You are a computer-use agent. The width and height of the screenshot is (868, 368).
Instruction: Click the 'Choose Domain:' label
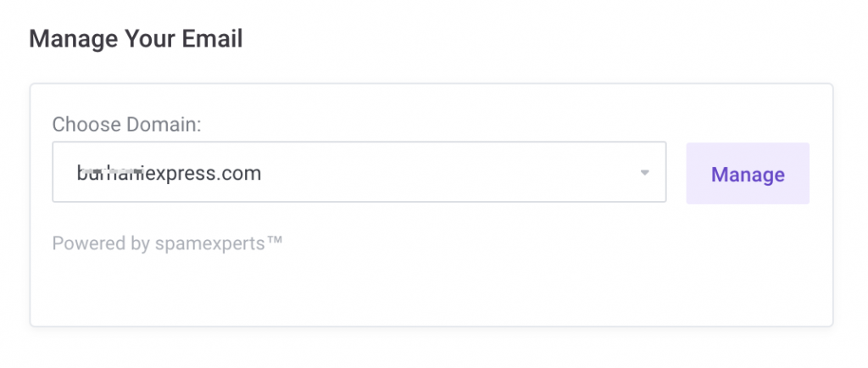pyautogui.click(x=126, y=125)
